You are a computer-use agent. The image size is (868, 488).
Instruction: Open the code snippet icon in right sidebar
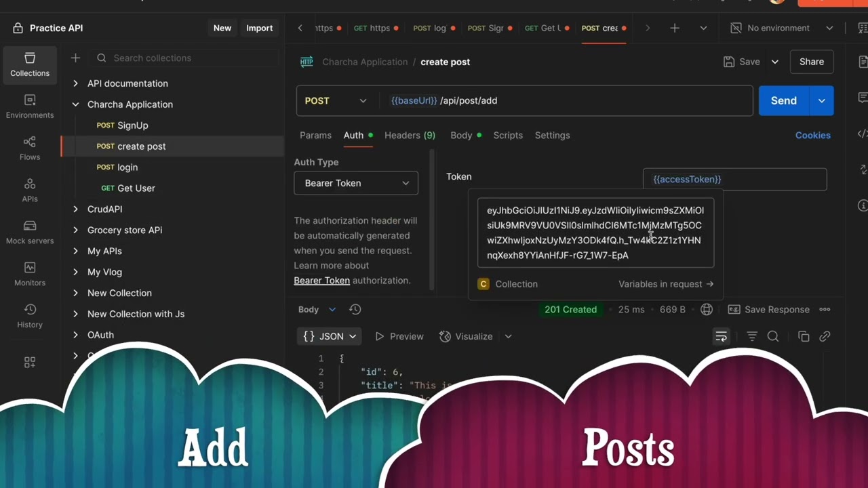pos(863,134)
